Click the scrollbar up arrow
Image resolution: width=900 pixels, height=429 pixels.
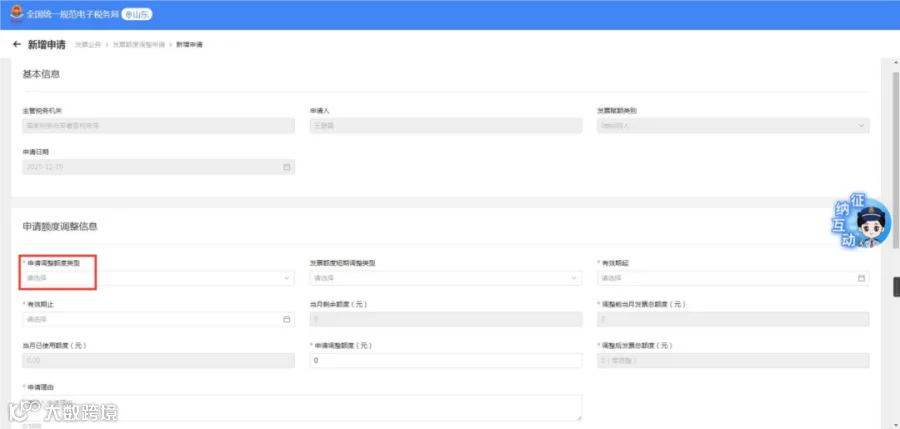895,61
